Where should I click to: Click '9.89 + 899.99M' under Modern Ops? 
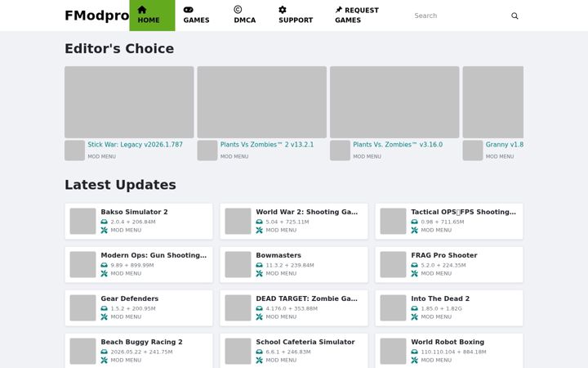click(x=132, y=265)
